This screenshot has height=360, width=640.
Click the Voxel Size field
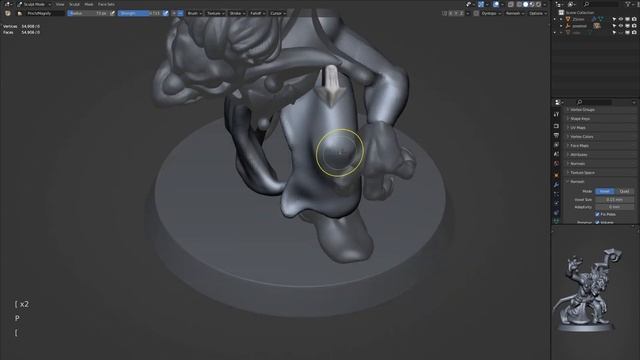[615, 200]
